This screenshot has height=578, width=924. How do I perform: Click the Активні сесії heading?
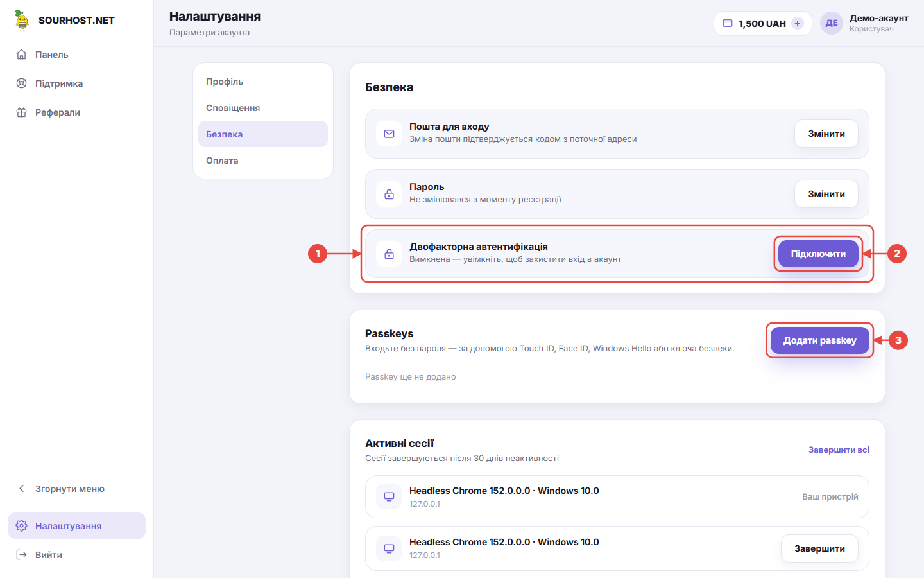[399, 443]
